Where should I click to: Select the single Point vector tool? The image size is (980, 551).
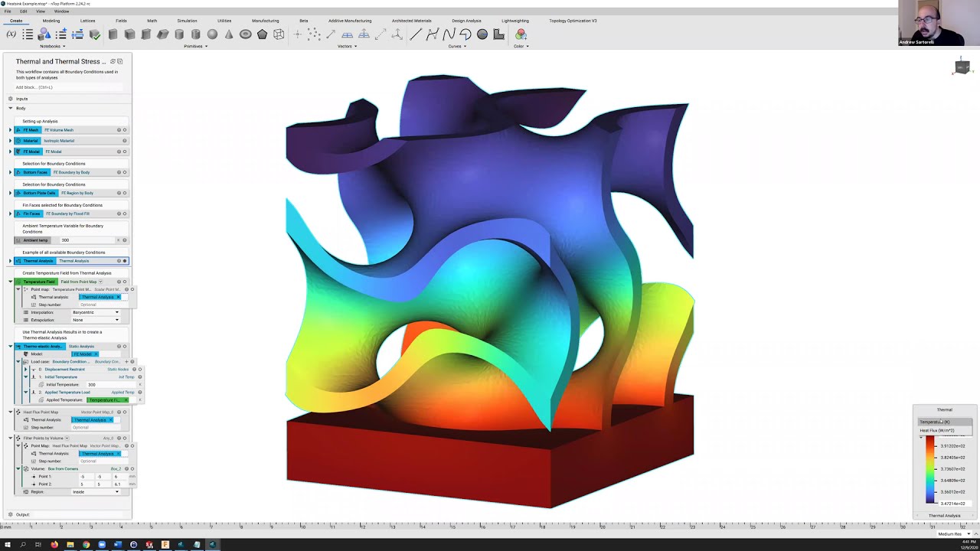(x=297, y=34)
